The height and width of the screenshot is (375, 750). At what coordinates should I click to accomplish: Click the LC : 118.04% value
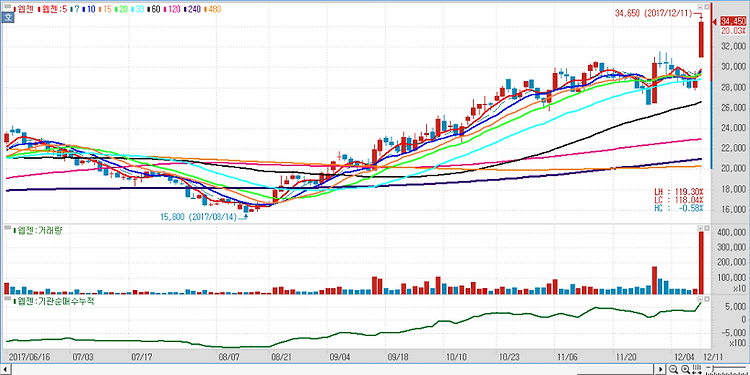click(679, 200)
